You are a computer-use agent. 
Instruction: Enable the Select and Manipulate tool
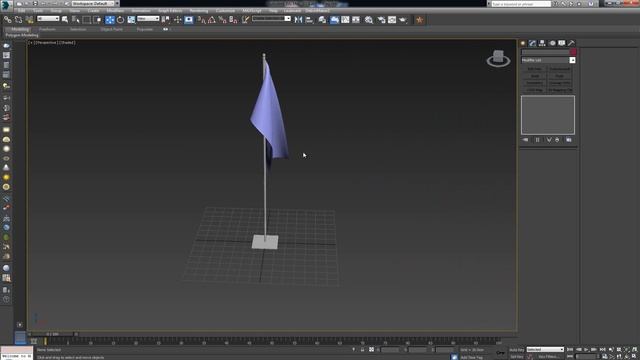point(178,20)
